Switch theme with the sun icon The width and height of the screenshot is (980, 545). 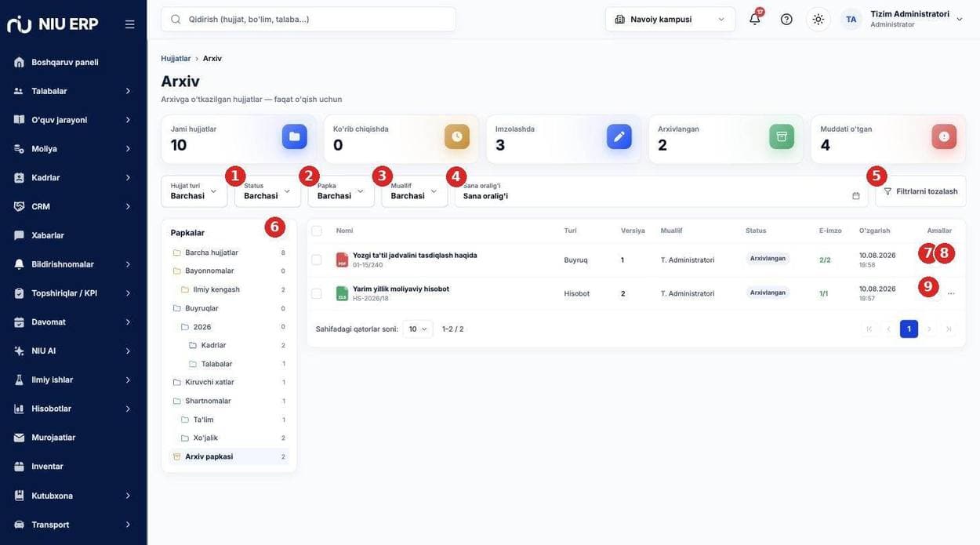coord(818,19)
